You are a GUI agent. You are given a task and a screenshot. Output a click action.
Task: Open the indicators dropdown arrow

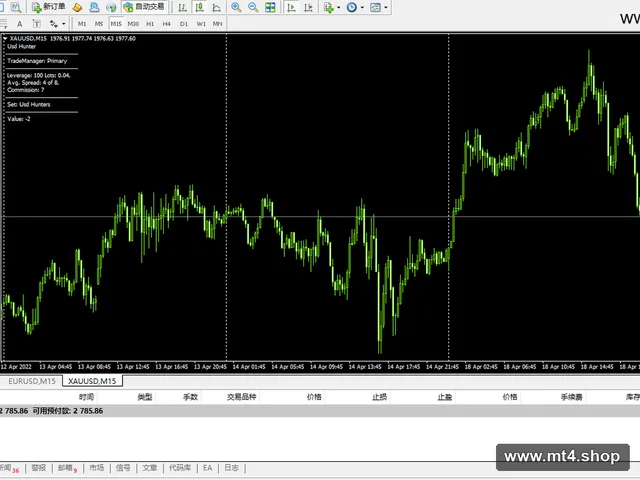(x=338, y=7)
